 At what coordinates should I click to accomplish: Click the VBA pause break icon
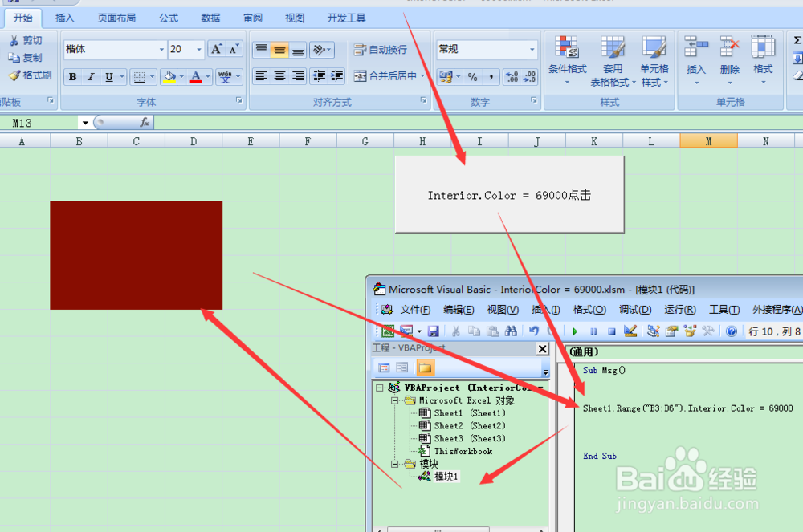(593, 331)
